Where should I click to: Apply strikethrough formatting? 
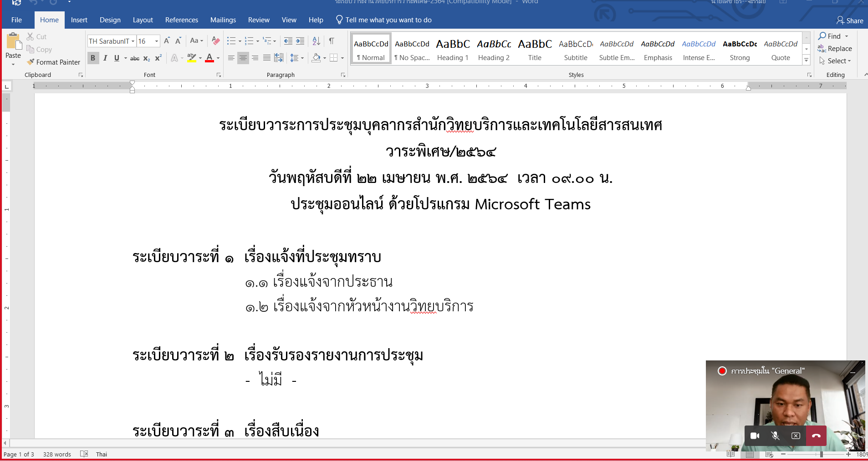(x=135, y=58)
